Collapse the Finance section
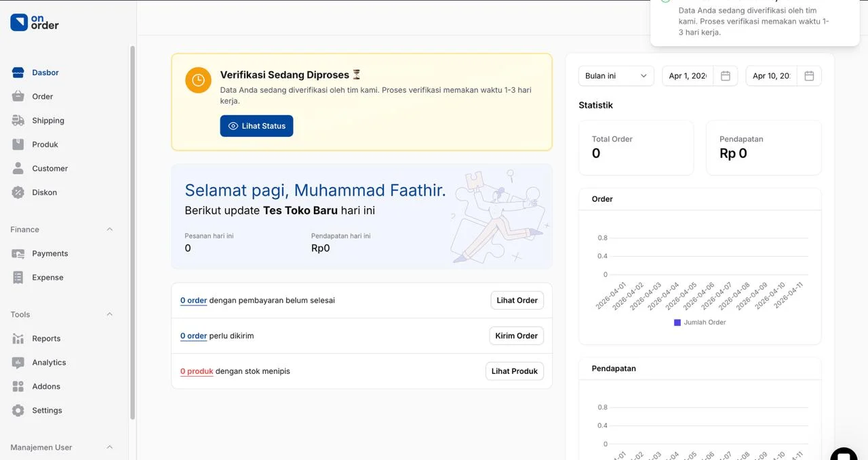This screenshot has width=868, height=460. click(x=110, y=230)
